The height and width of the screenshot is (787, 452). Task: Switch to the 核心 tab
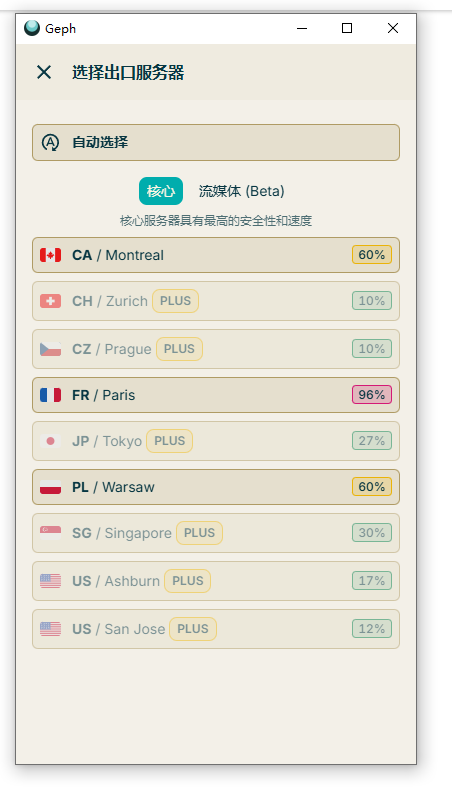tap(161, 191)
